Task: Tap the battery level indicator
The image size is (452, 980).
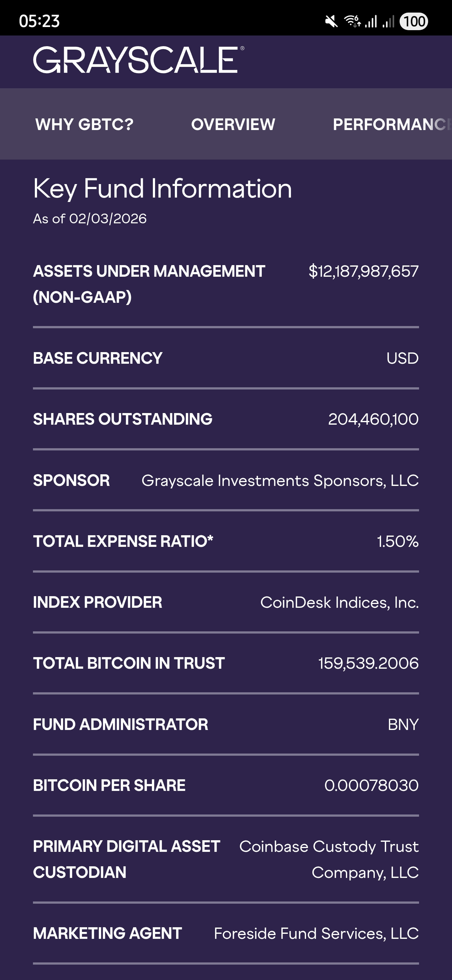Action: click(414, 21)
